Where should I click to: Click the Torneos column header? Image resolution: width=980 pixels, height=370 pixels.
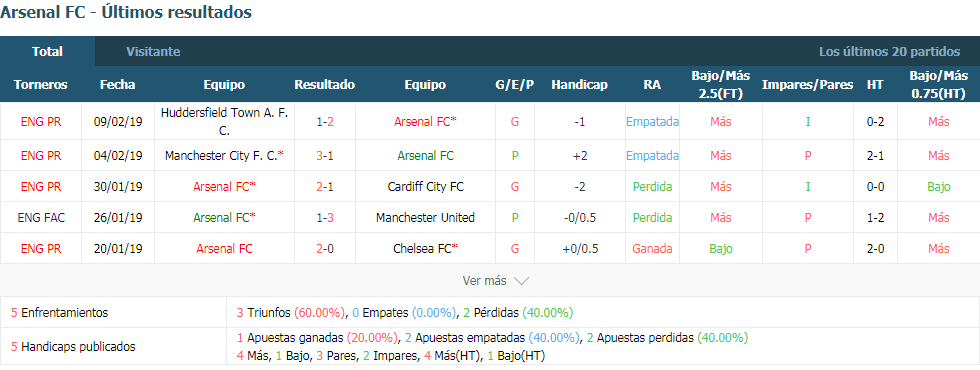[x=41, y=85]
